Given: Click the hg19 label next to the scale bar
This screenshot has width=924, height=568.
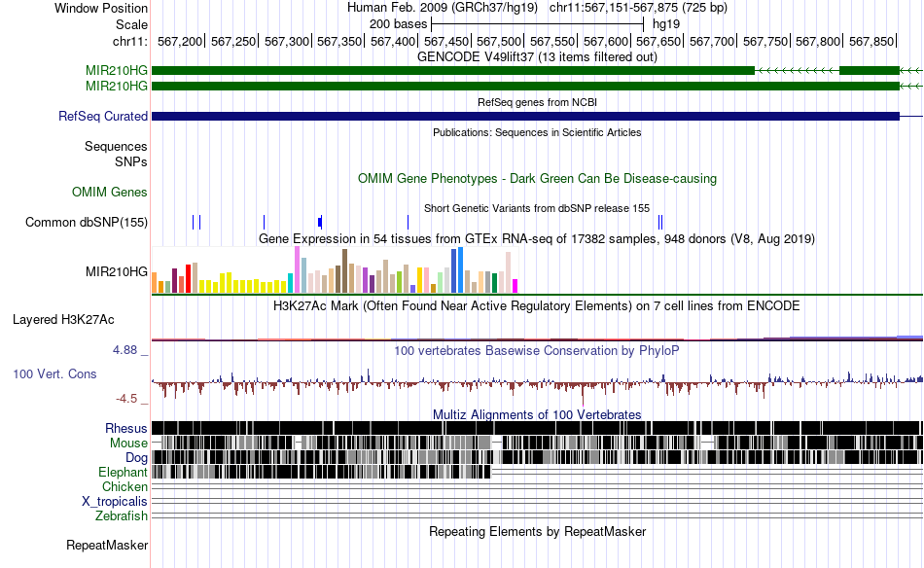Looking at the screenshot, I should (666, 24).
